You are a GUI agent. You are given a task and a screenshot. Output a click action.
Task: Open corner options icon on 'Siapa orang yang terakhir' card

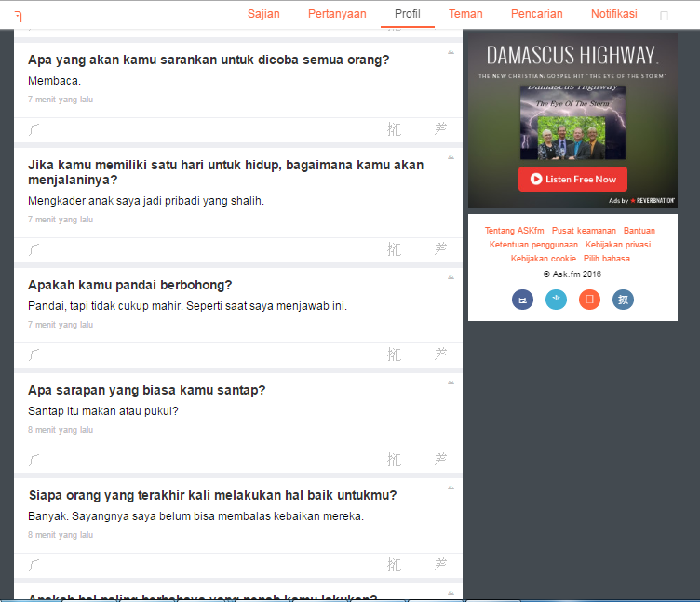451,488
